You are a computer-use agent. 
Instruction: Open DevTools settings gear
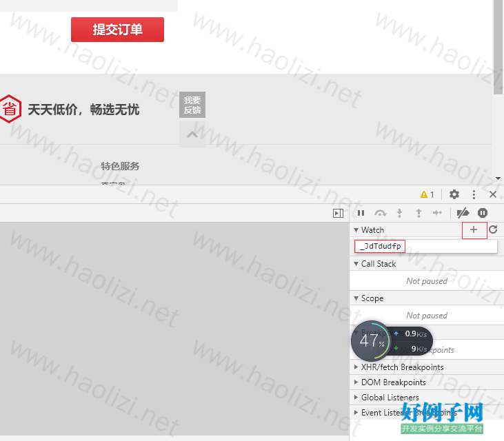(x=454, y=195)
